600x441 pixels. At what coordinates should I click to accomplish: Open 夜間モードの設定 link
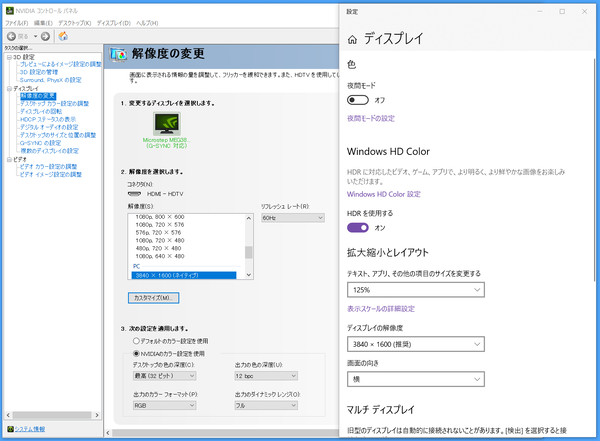pos(370,118)
